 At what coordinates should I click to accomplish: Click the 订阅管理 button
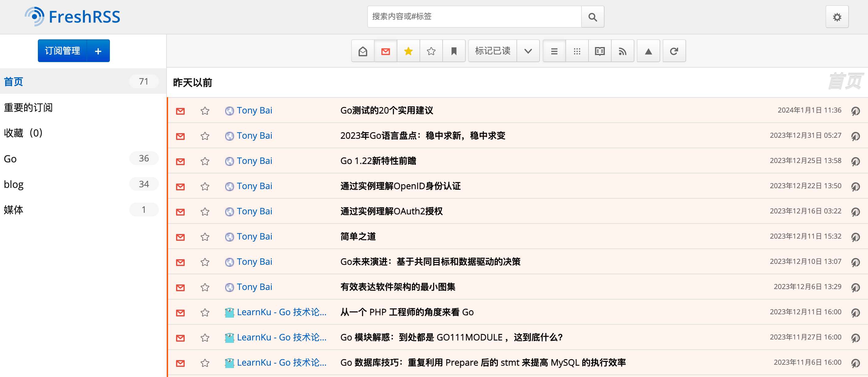(x=62, y=51)
